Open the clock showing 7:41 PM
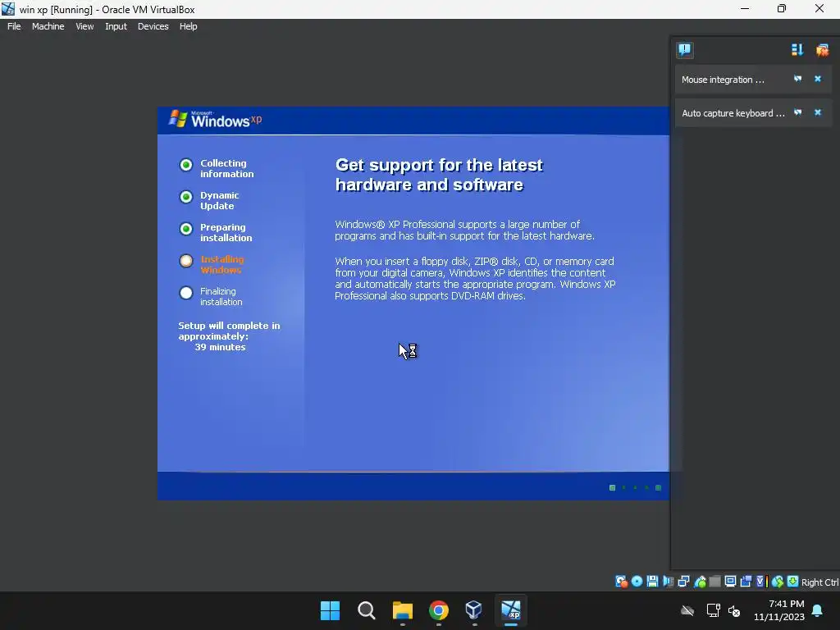This screenshot has height=630, width=840. 779,610
